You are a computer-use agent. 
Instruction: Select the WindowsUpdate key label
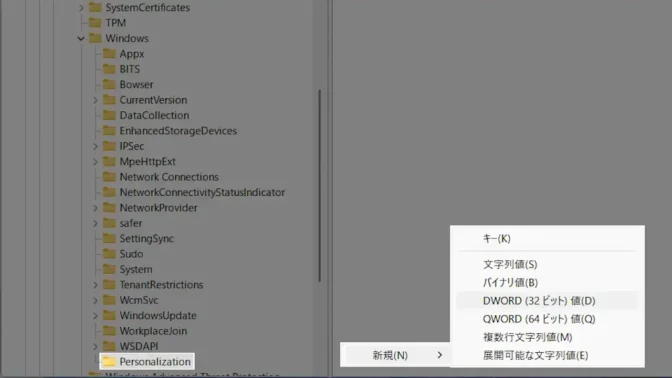(x=158, y=316)
